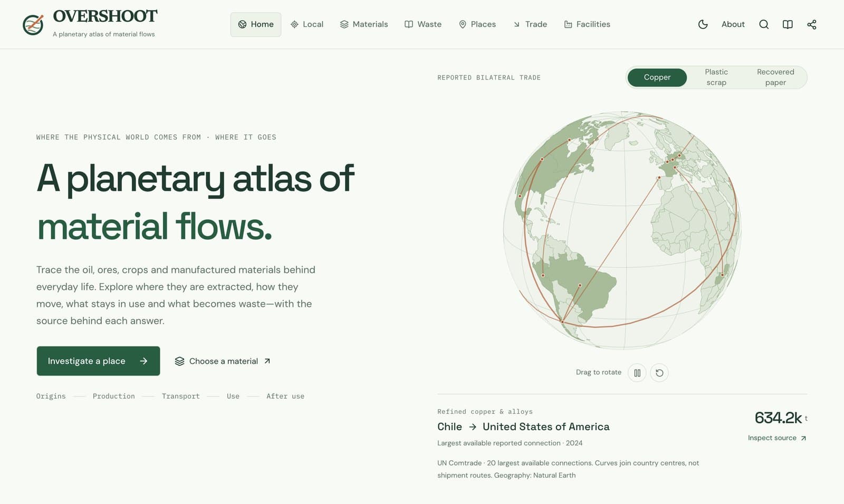The image size is (844, 504).
Task: Open the Waste nav item
Action: (423, 24)
